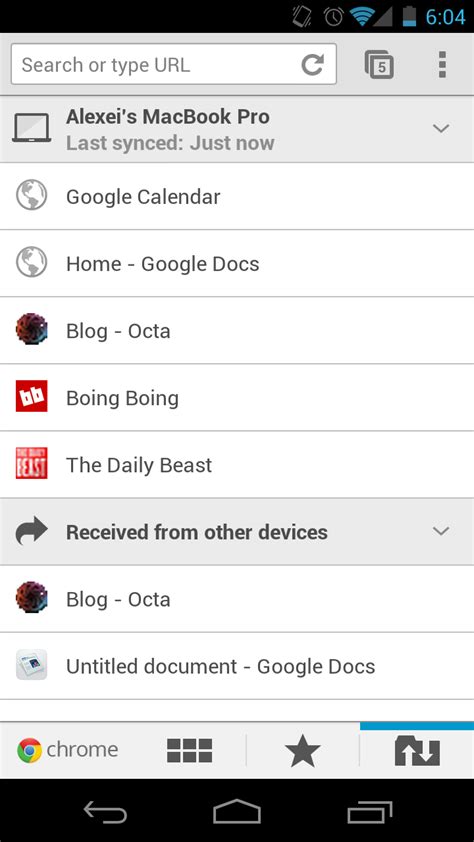Tap the Android Back navigation button
The image size is (474, 842).
(105, 811)
